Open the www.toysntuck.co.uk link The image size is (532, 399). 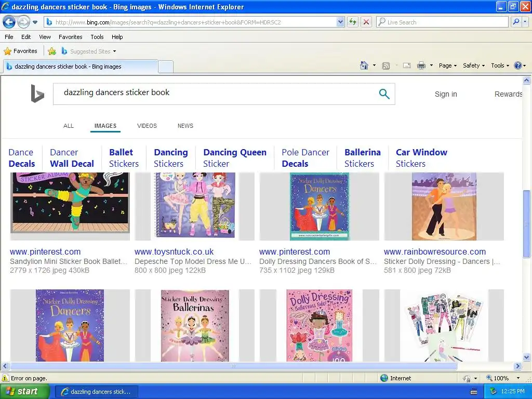(174, 252)
